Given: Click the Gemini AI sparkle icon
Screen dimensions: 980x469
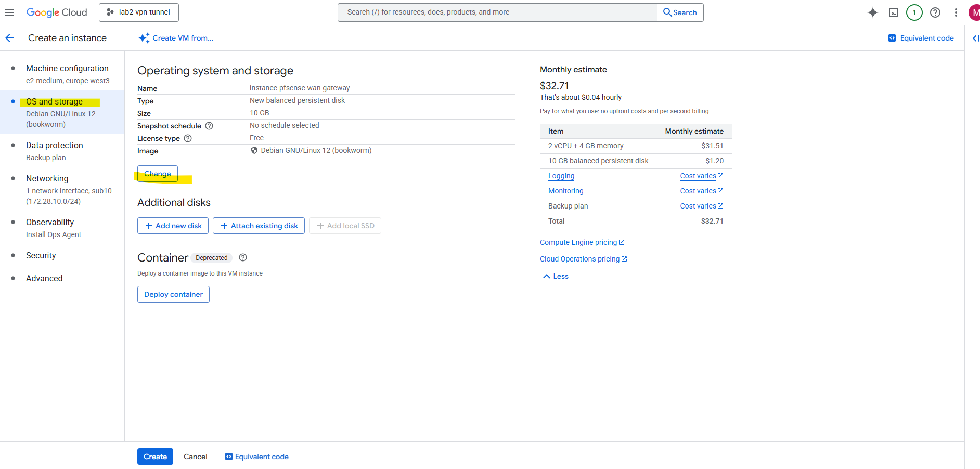Looking at the screenshot, I should click(872, 12).
